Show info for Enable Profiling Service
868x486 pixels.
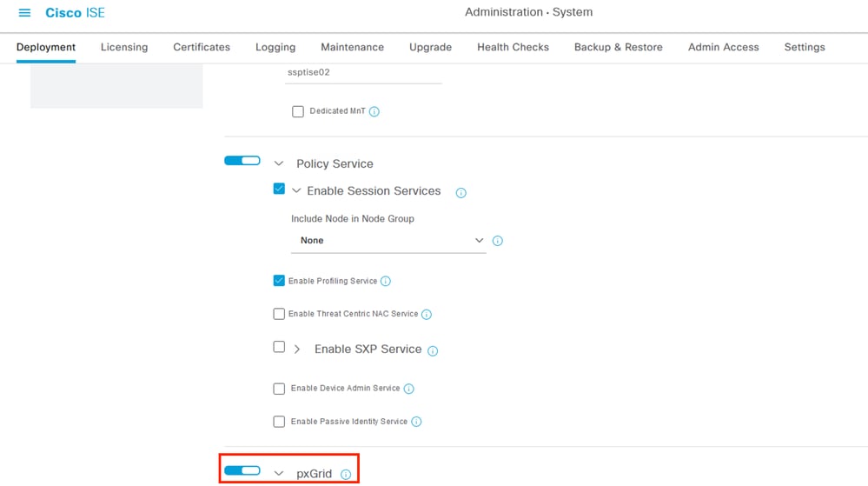coord(386,281)
